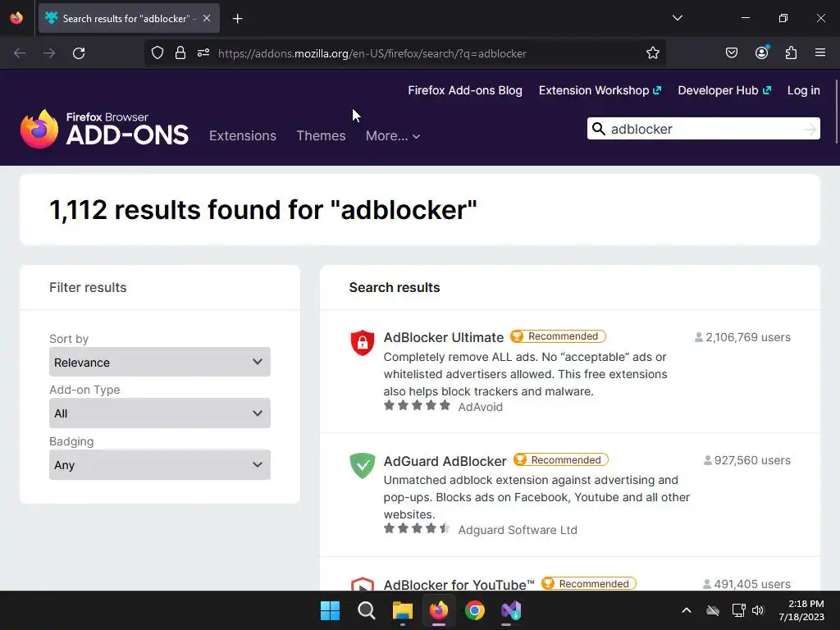Open File Explorer from the taskbar
Image resolution: width=840 pixels, height=630 pixels.
402,610
